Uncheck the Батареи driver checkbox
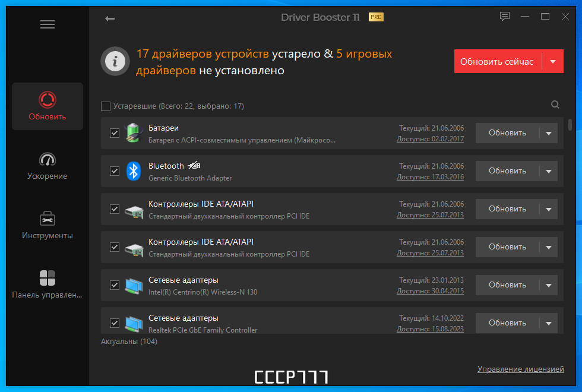Image resolution: width=582 pixels, height=392 pixels. 115,133
